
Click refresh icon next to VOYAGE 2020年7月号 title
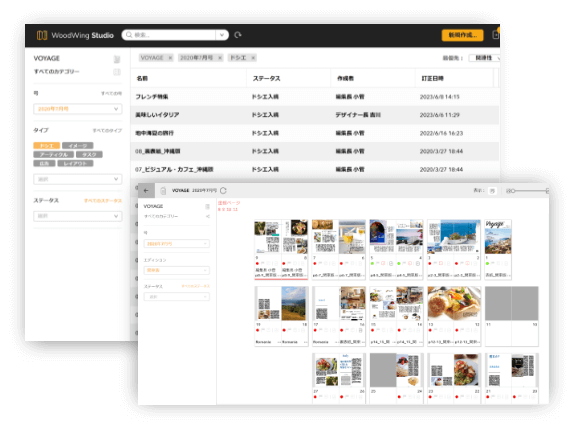point(223,191)
